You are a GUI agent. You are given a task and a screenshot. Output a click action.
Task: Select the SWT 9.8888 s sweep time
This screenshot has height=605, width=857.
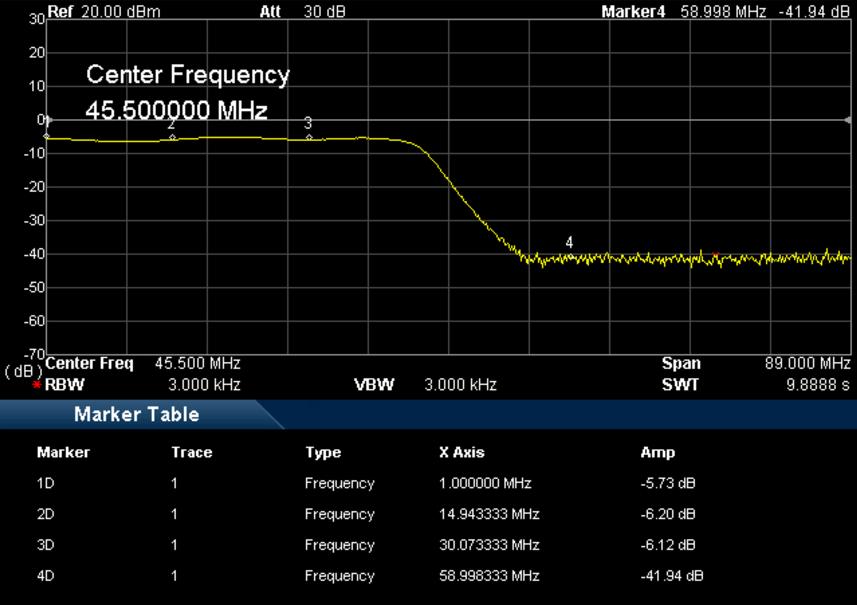click(x=816, y=384)
